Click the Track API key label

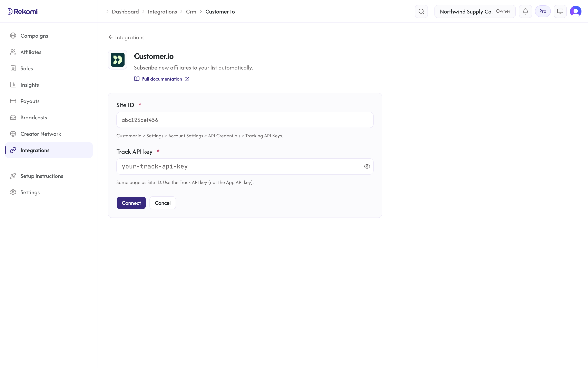pyautogui.click(x=134, y=152)
